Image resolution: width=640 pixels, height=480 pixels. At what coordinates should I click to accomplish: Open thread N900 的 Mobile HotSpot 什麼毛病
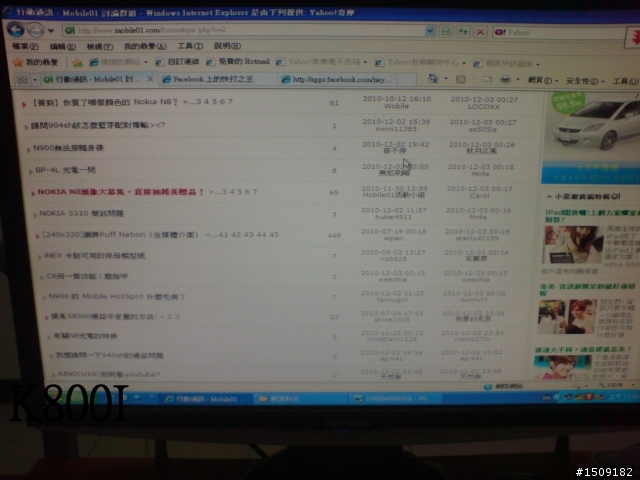click(117, 296)
